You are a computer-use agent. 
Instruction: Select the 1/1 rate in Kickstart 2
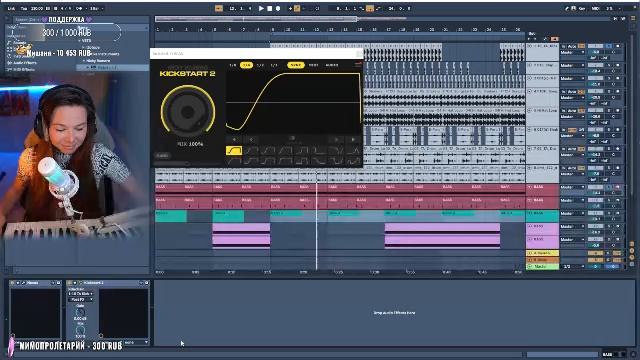point(274,65)
